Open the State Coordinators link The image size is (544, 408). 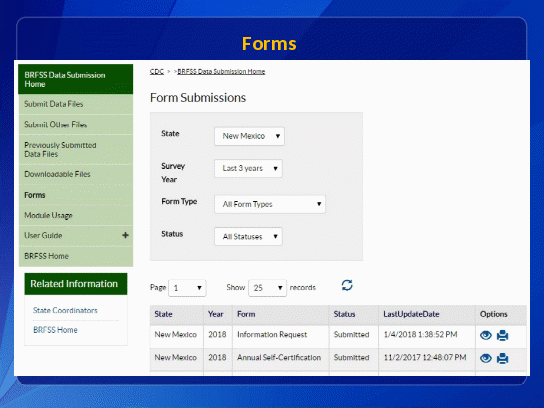(65, 310)
